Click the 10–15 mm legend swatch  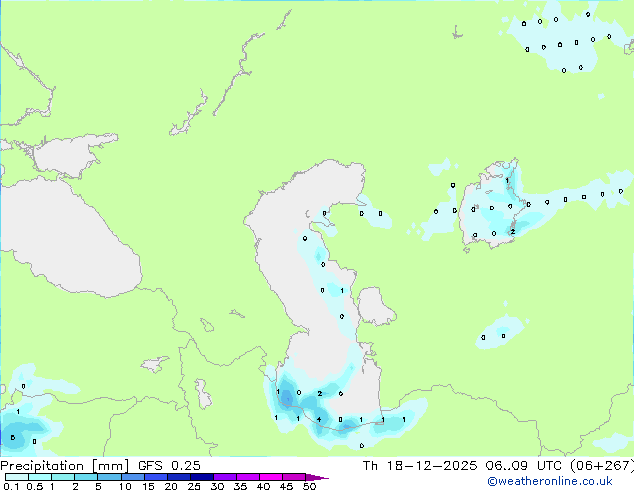(x=132, y=477)
